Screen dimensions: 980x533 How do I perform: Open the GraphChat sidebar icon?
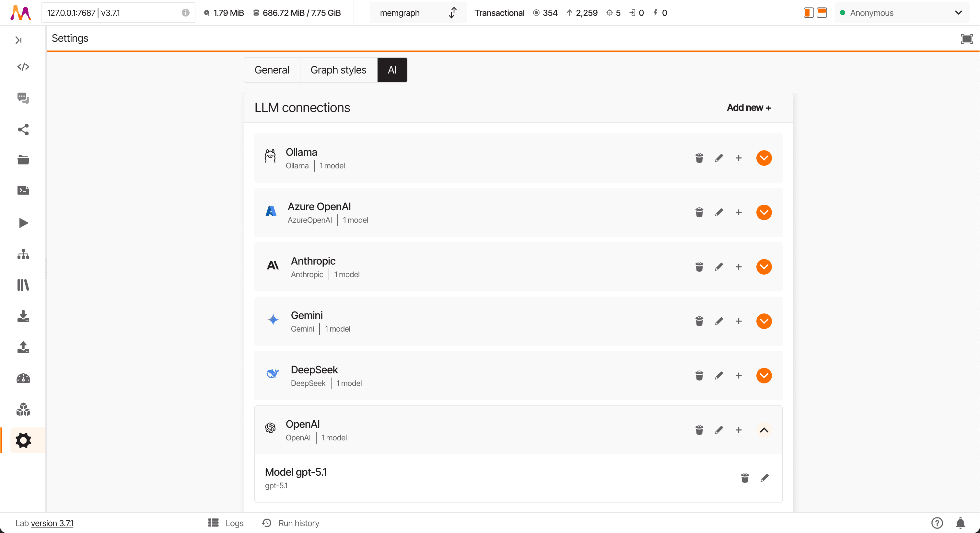point(23,98)
